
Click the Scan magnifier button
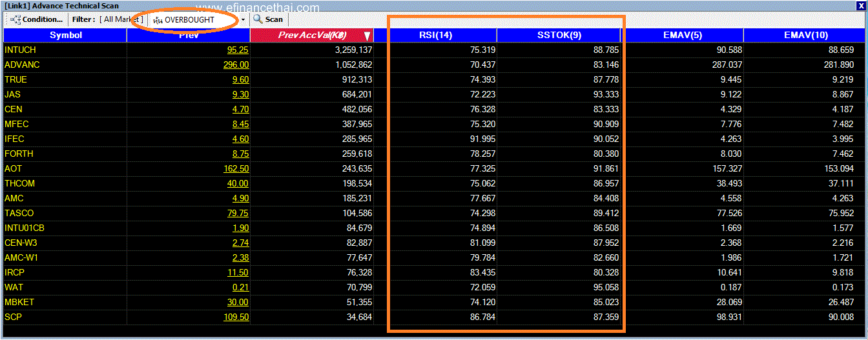267,19
